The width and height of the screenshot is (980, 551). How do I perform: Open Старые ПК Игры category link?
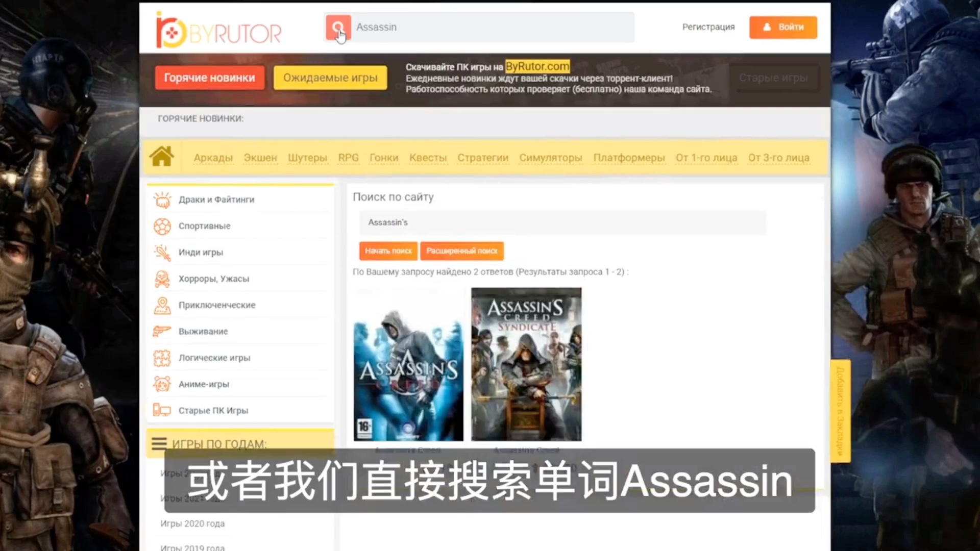pyautogui.click(x=213, y=411)
